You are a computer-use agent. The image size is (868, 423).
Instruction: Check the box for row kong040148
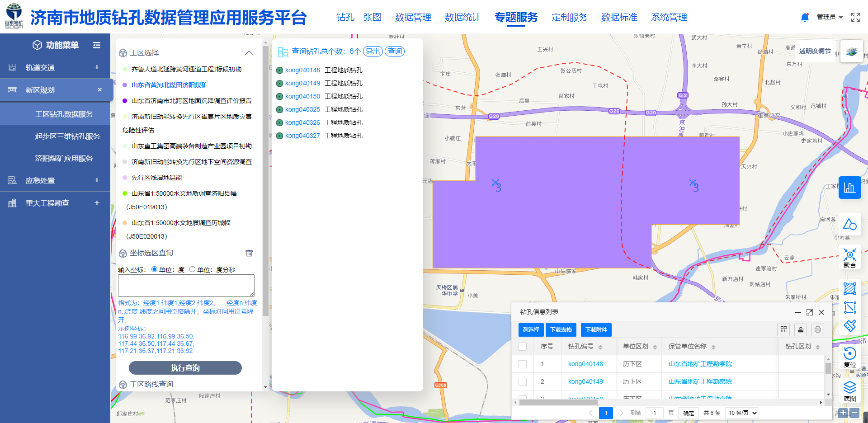pos(523,364)
